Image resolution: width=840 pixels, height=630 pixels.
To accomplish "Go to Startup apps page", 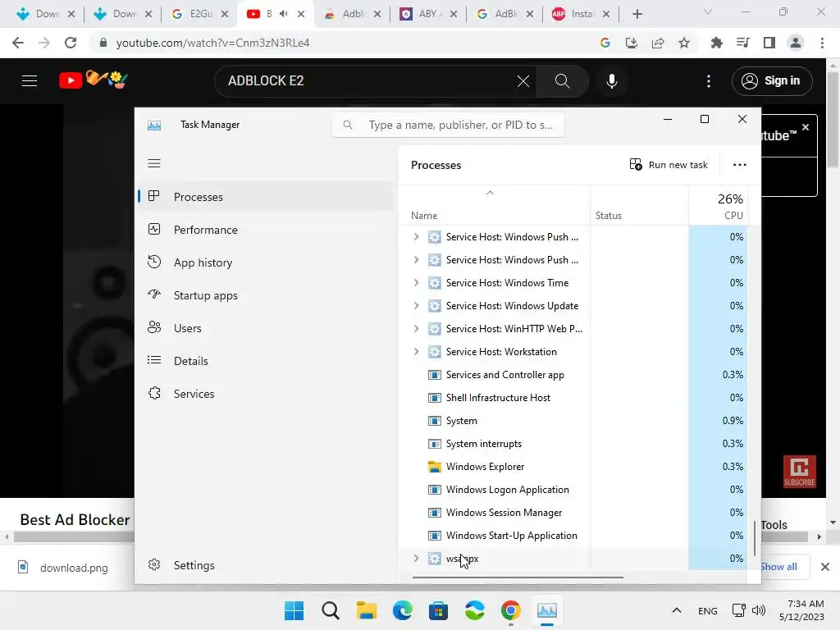I will (266, 295).
